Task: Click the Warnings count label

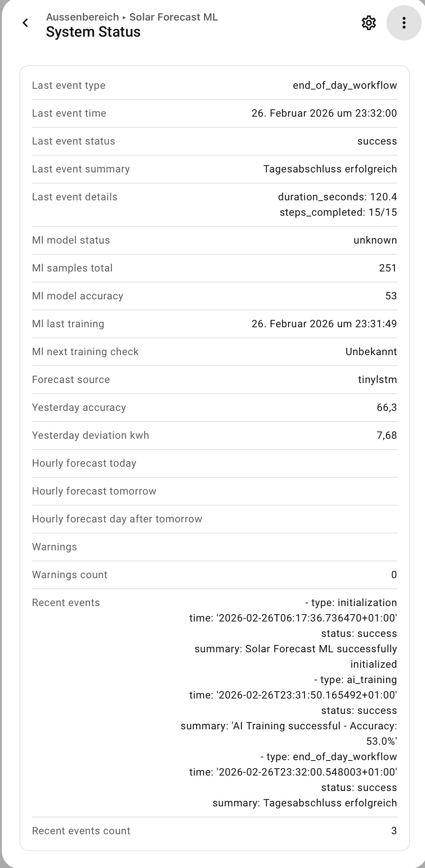Action: coord(70,575)
